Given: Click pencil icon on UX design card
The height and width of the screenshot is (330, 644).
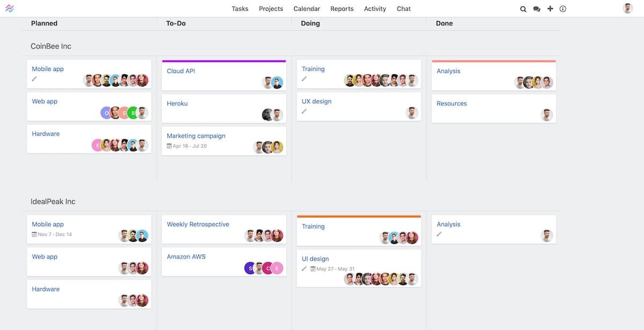Looking at the screenshot, I should (x=304, y=111).
